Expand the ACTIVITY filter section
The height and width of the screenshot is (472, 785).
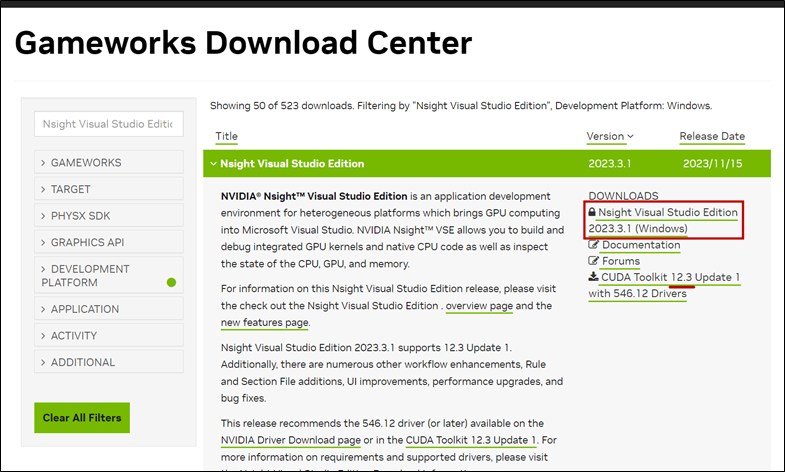[109, 335]
